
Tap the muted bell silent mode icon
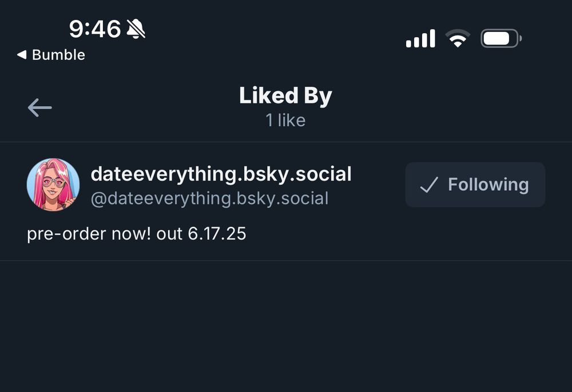[136, 29]
